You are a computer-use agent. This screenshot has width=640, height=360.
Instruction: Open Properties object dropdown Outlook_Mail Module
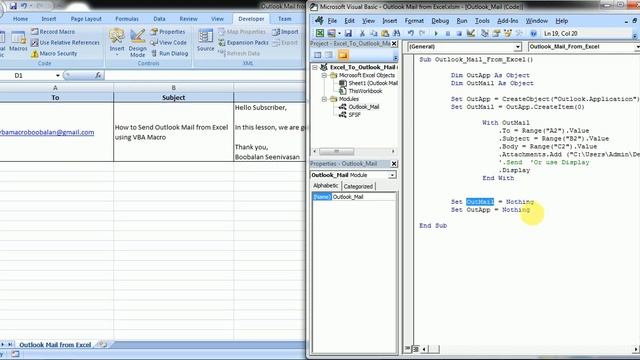pyautogui.click(x=392, y=175)
